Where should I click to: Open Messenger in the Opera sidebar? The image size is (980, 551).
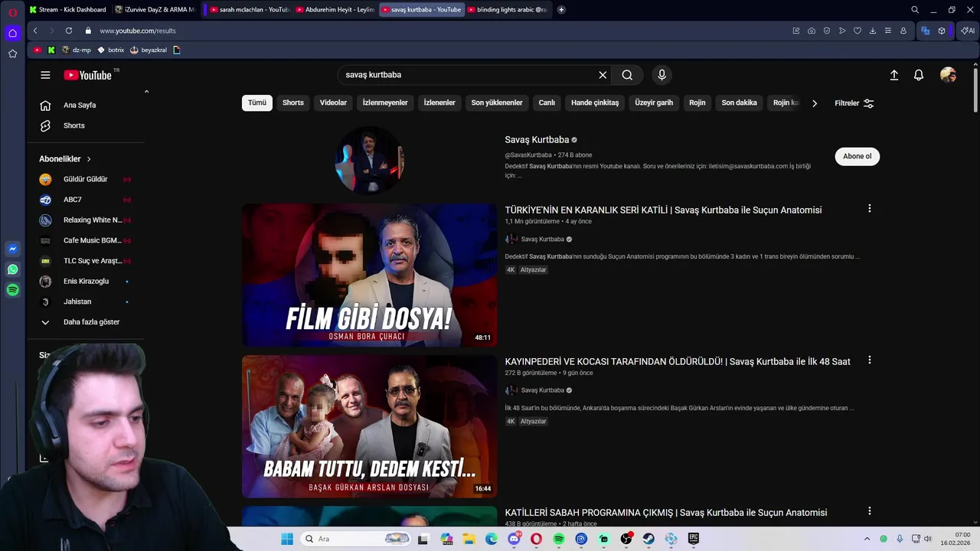(13, 249)
